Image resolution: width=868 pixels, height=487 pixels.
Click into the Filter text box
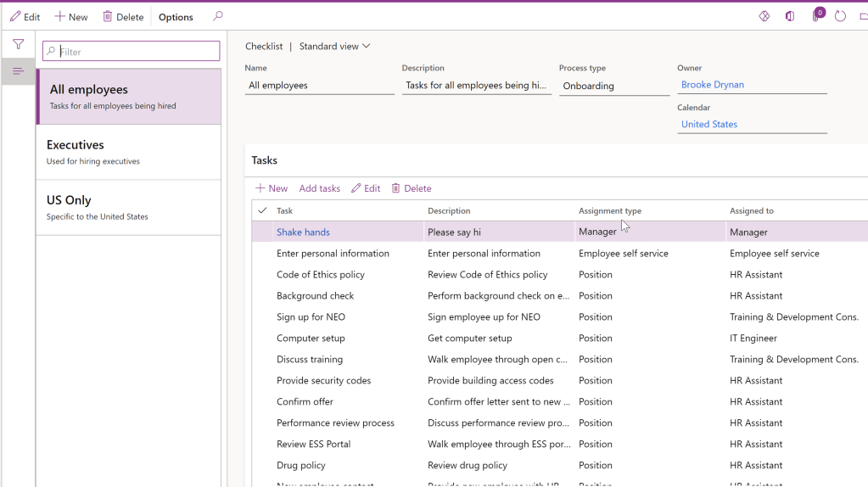pyautogui.click(x=136, y=52)
